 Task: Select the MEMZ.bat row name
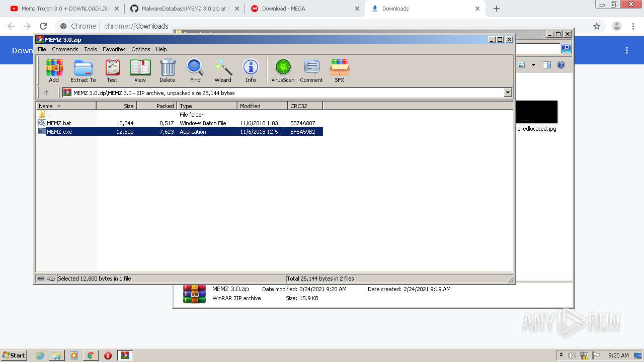click(59, 123)
